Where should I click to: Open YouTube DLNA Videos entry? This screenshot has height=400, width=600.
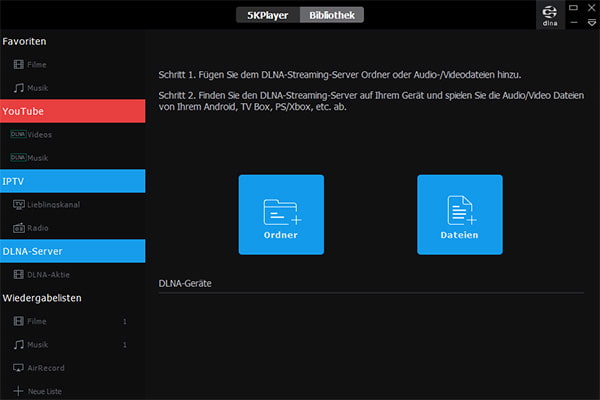pyautogui.click(x=73, y=134)
